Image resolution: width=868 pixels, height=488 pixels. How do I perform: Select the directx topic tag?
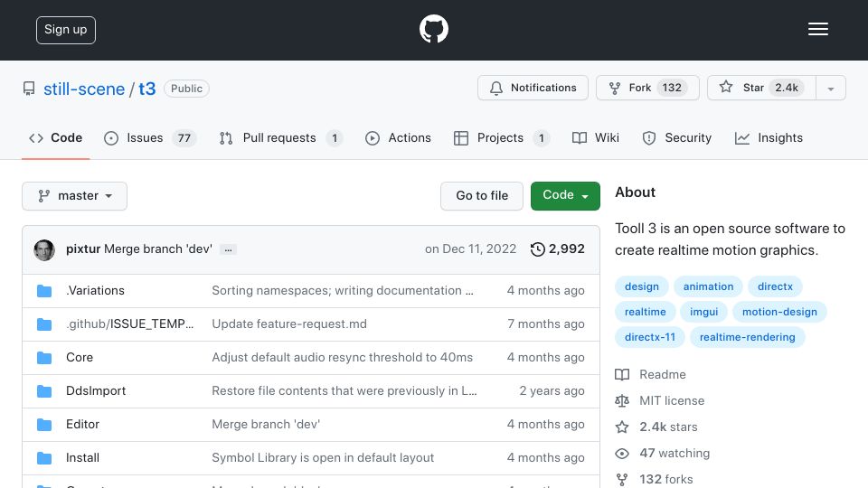(x=775, y=286)
